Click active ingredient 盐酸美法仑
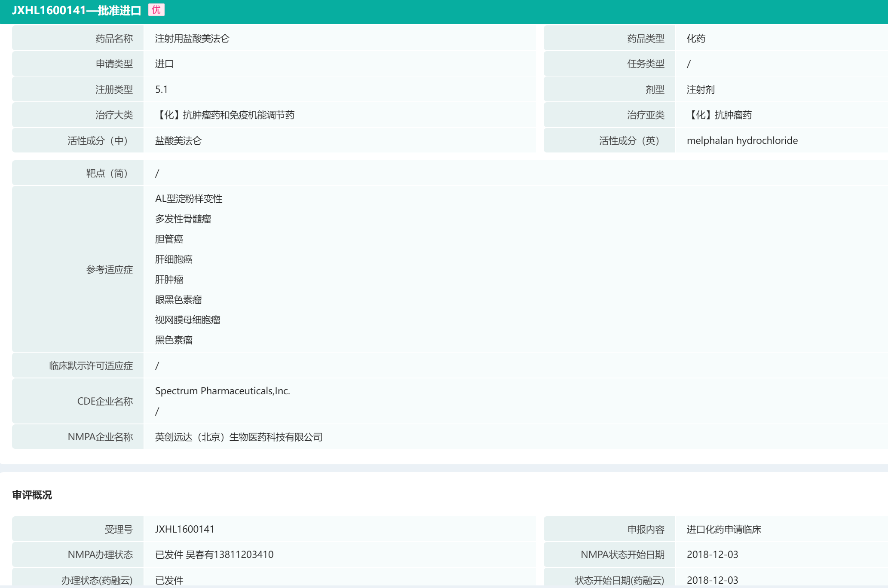 tap(178, 141)
